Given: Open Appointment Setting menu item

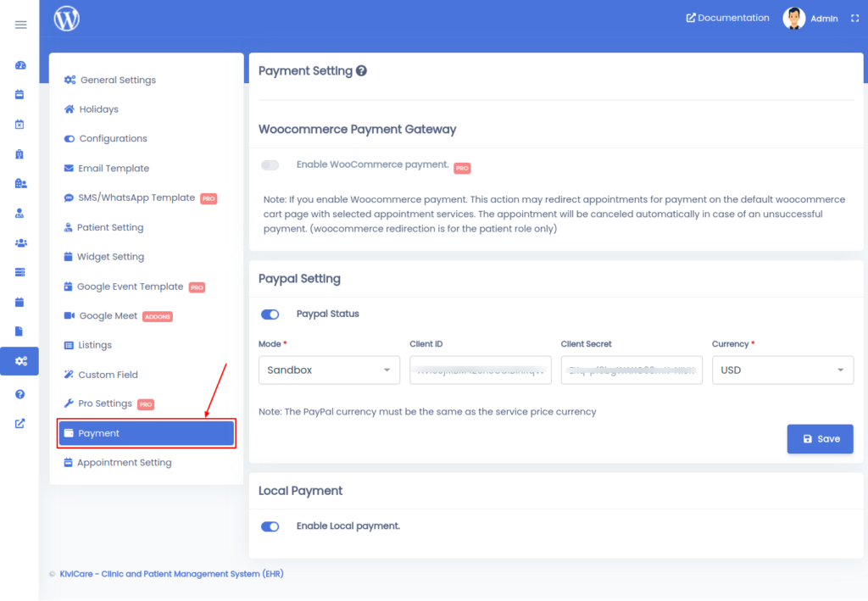Looking at the screenshot, I should click(x=117, y=463).
